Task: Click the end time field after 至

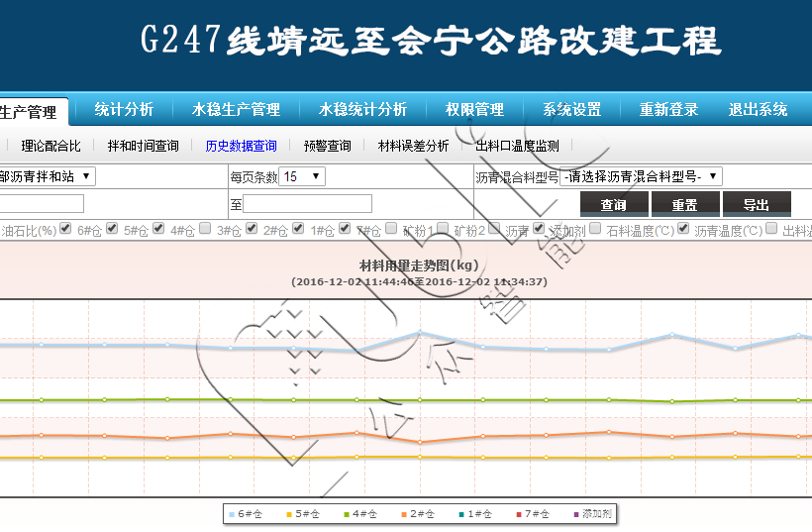Action: pyautogui.click(x=307, y=204)
